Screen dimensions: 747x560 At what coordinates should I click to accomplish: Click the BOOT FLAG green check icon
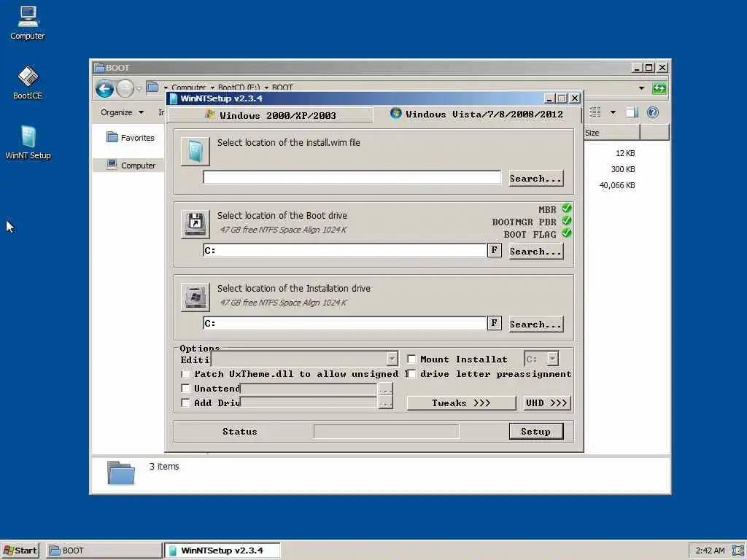click(x=566, y=233)
